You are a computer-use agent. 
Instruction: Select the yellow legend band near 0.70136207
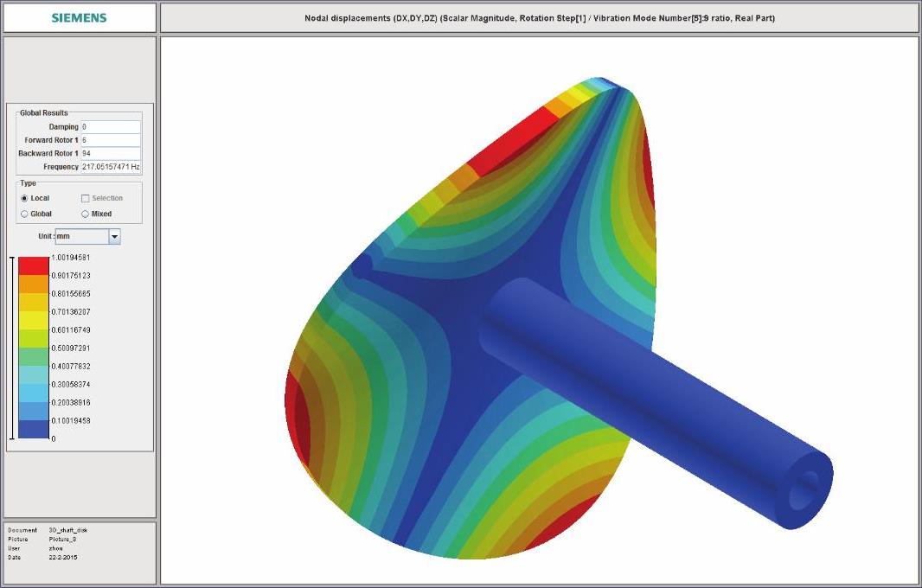(x=34, y=320)
